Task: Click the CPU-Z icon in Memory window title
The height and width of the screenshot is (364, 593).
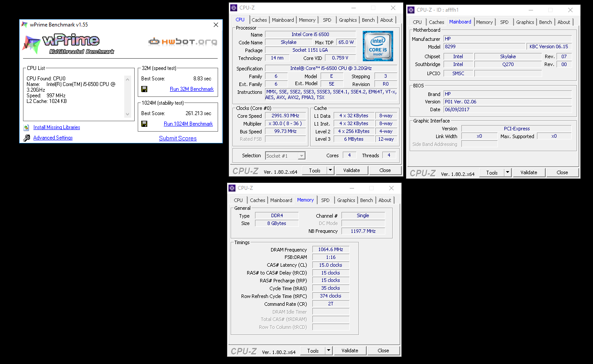Action: coord(232,188)
